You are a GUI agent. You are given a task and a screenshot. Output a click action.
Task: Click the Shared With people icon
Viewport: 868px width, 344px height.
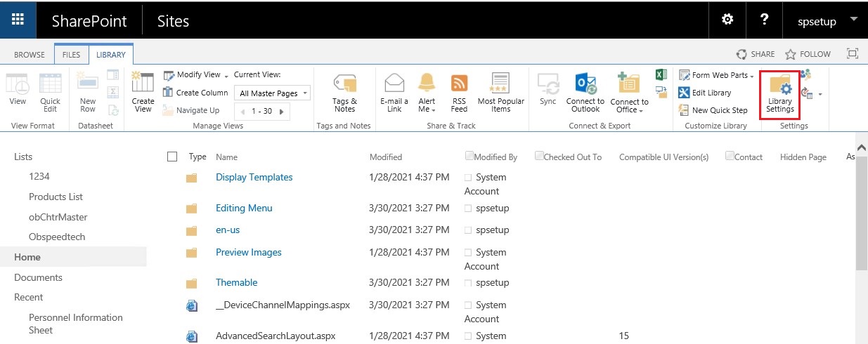coord(806,74)
